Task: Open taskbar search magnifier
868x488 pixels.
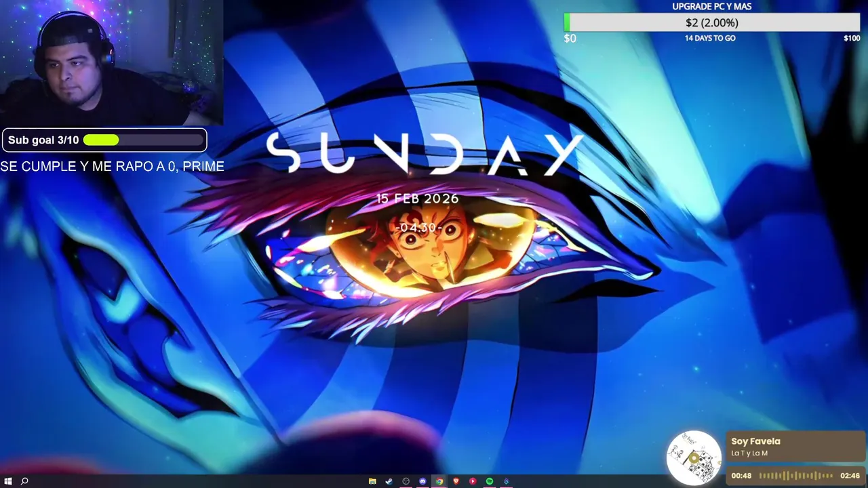Action: click(24, 481)
